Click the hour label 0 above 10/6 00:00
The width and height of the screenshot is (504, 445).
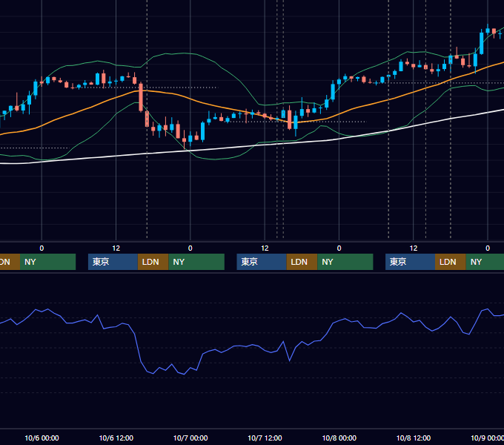[42, 248]
